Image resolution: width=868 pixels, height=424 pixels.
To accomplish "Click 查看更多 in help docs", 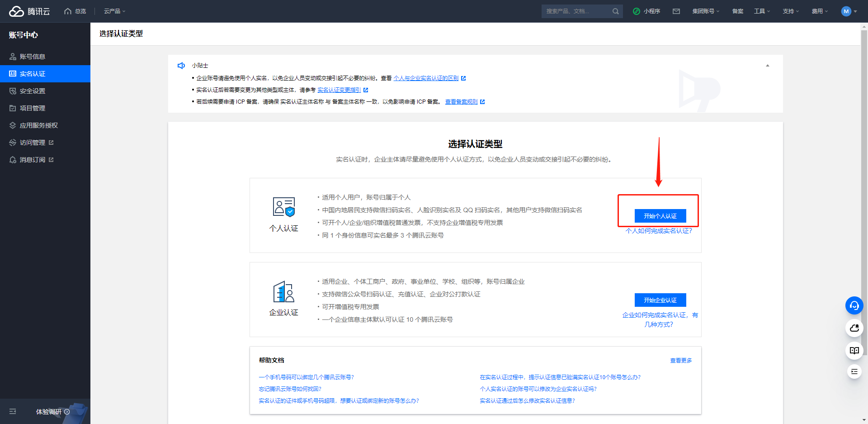I will pos(681,361).
